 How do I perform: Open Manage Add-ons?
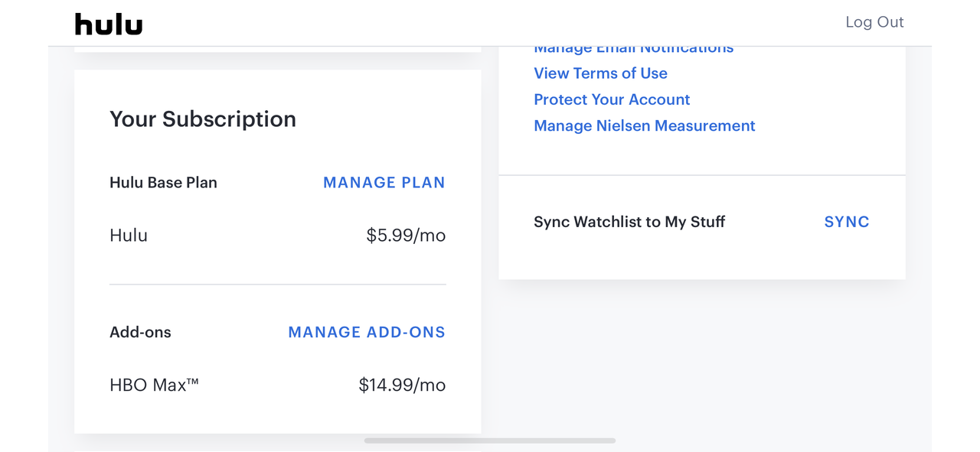tap(367, 332)
